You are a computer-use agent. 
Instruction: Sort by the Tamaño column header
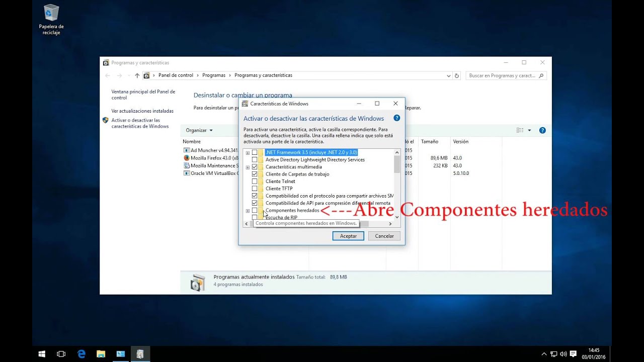pos(429,142)
